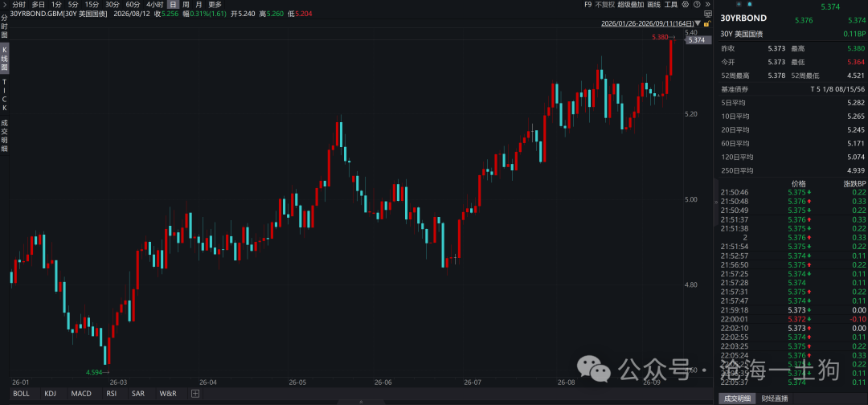
Task: Enable SAR indicator
Action: pos(138,394)
